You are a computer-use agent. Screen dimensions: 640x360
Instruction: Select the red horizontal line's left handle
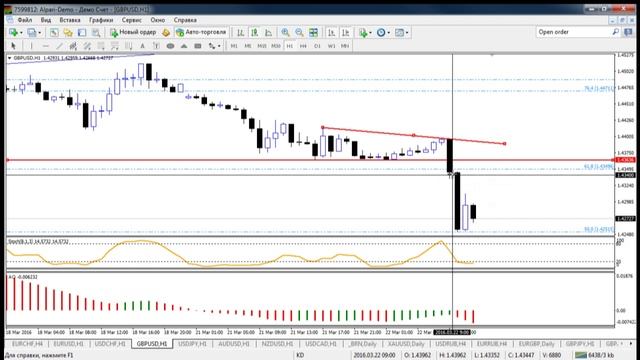[7, 160]
